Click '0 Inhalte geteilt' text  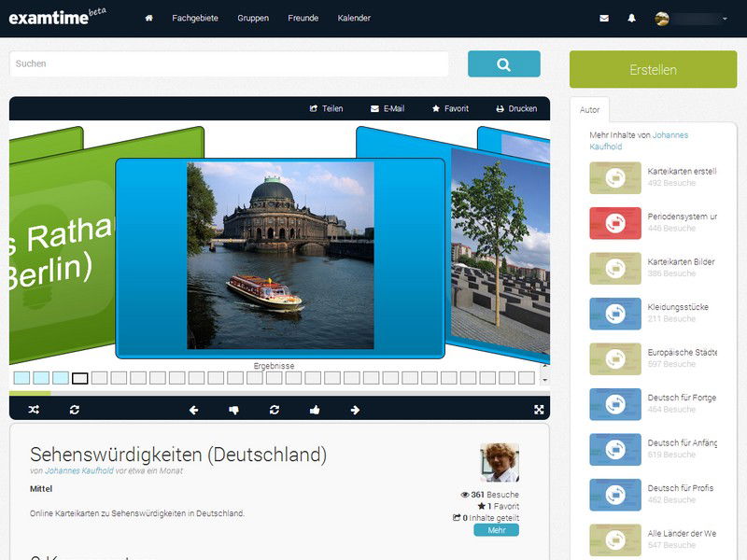pos(486,518)
